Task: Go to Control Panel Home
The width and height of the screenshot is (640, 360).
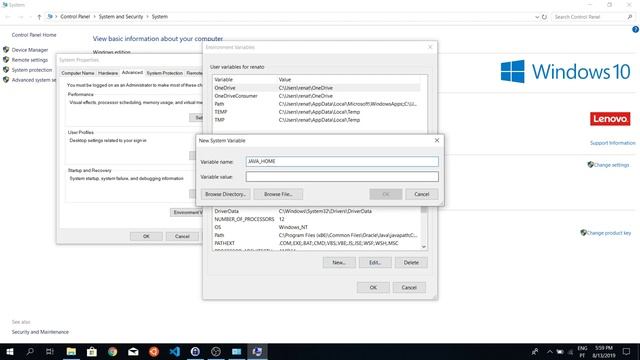Action: pos(34,35)
